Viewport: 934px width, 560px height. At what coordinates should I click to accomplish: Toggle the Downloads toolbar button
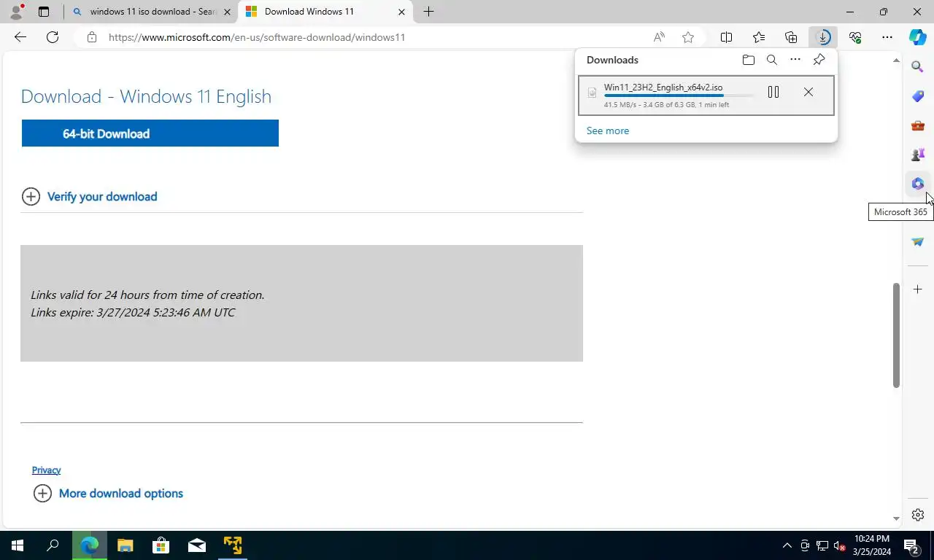[823, 37]
